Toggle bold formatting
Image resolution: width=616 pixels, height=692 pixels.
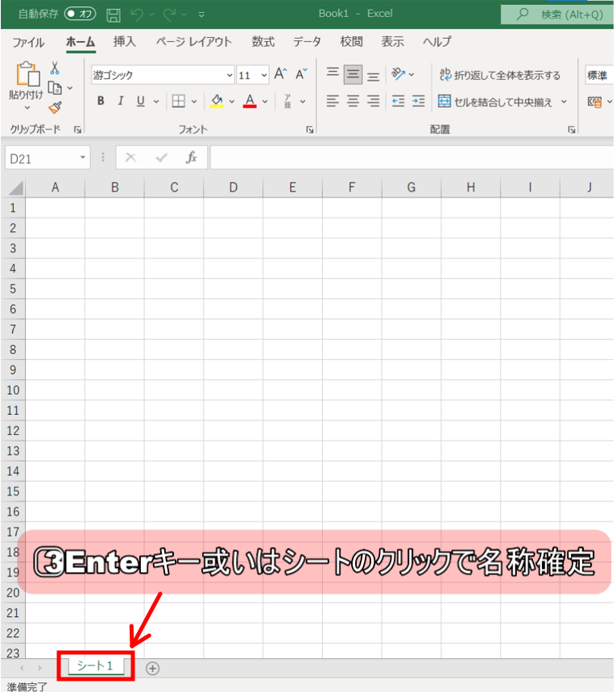coord(101,101)
